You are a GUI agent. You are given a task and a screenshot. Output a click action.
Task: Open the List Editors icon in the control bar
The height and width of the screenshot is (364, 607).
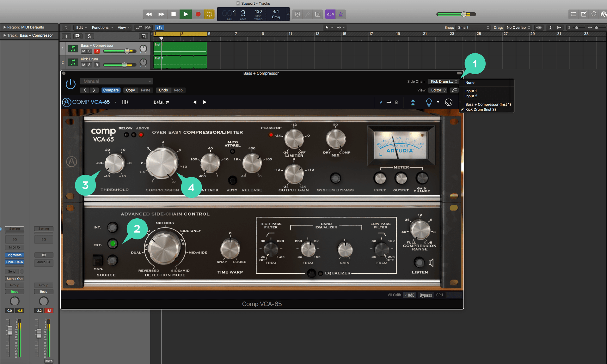coord(573,14)
